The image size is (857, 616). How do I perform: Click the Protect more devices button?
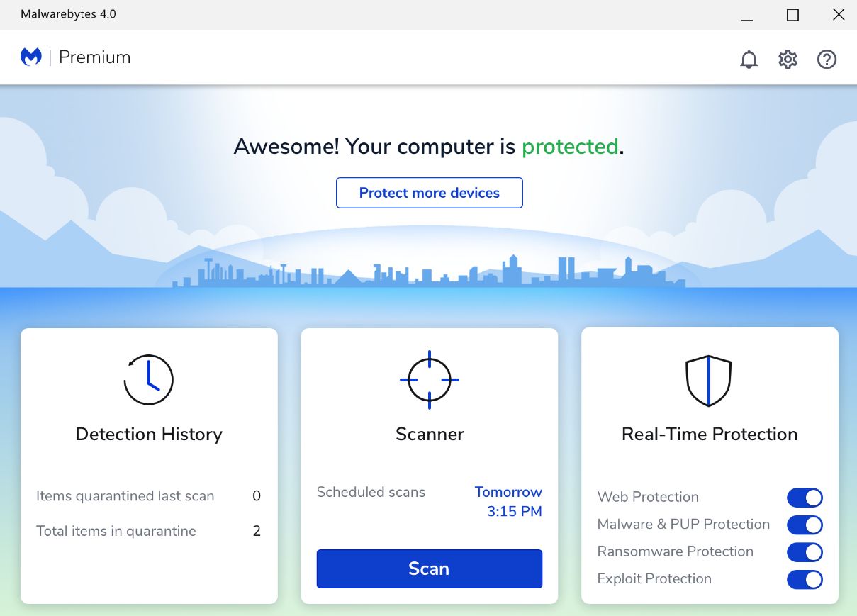pos(430,193)
